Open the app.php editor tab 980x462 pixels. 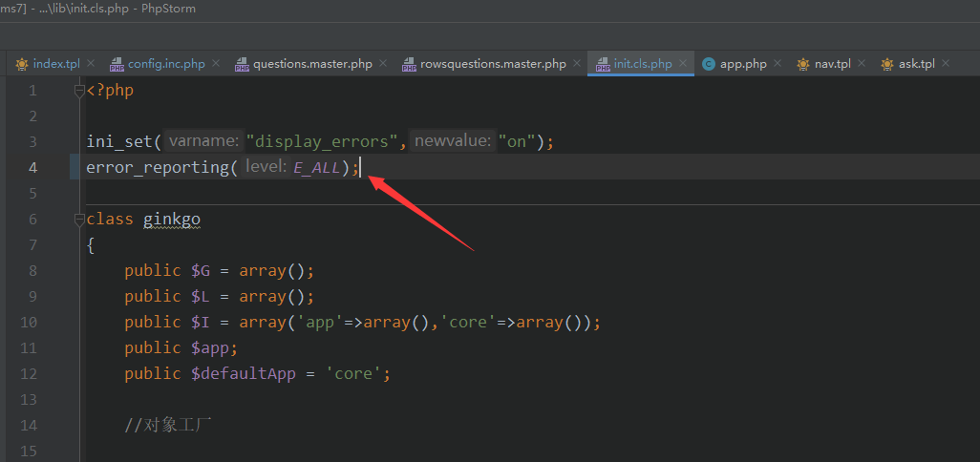pos(743,64)
